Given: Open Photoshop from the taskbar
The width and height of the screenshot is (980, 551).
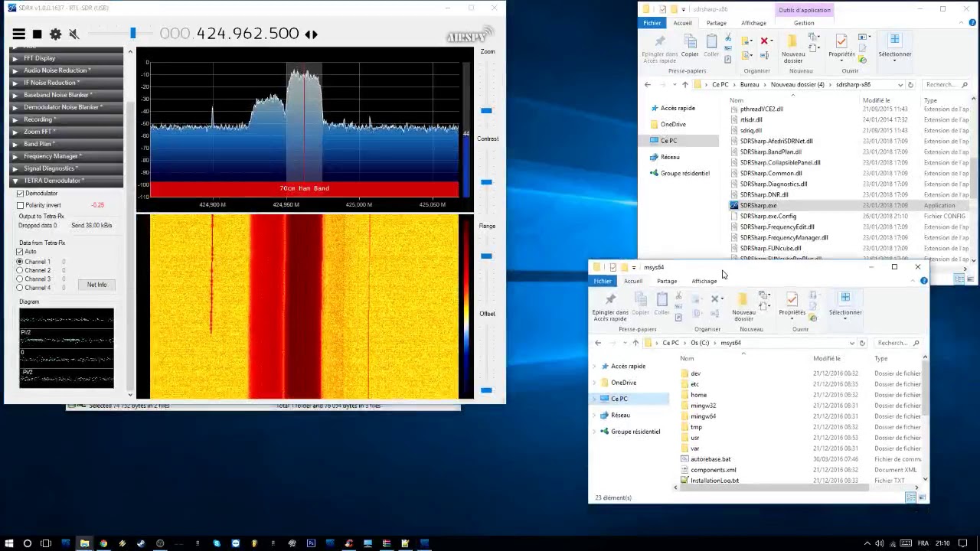Looking at the screenshot, I should (311, 543).
